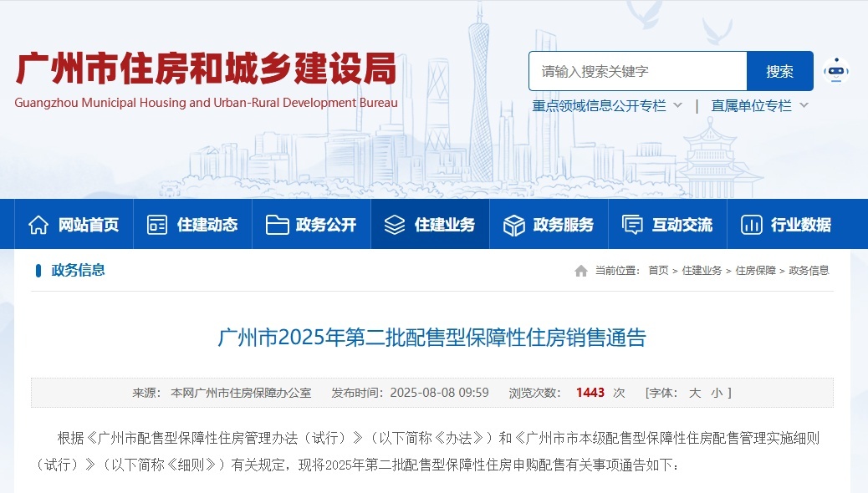Set font size to 小
The height and width of the screenshot is (493, 868).
point(716,393)
